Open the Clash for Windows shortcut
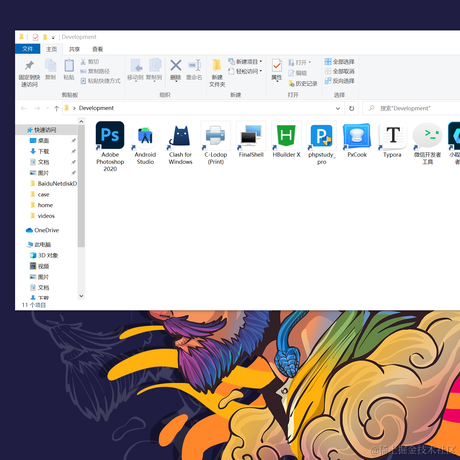This screenshot has height=460, width=460. coord(180,143)
